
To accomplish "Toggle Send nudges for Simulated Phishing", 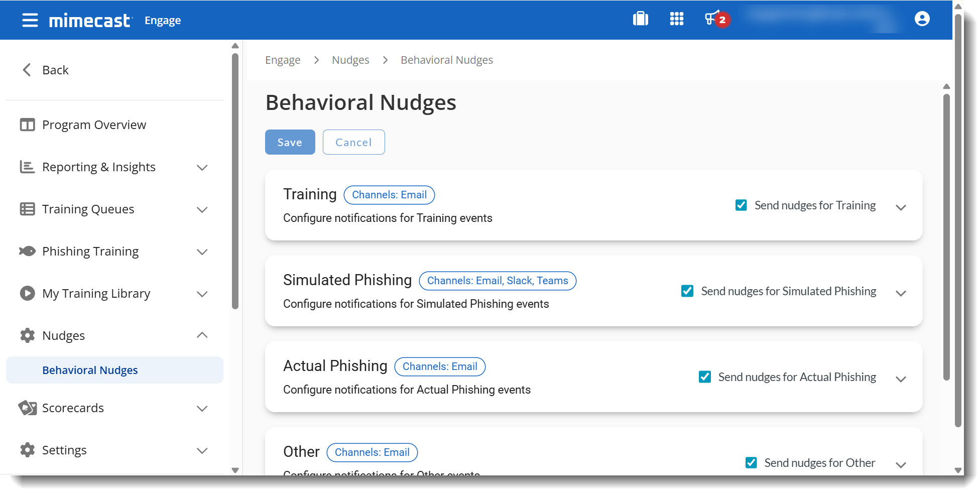I will (x=687, y=291).
